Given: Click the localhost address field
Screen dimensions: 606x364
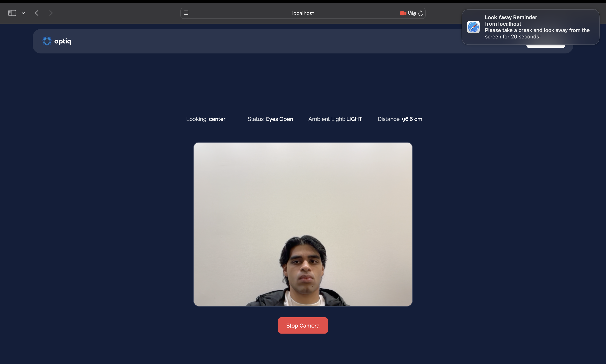Looking at the screenshot, I should (303, 13).
